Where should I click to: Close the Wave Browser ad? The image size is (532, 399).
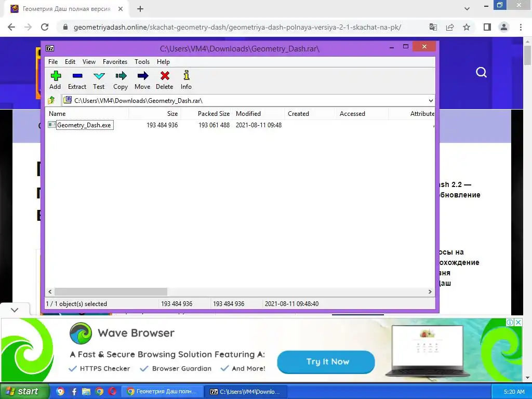pyautogui.click(x=518, y=322)
